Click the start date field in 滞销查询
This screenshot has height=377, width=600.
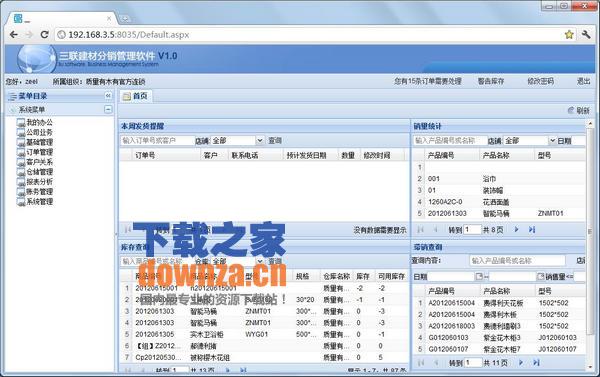click(451, 276)
